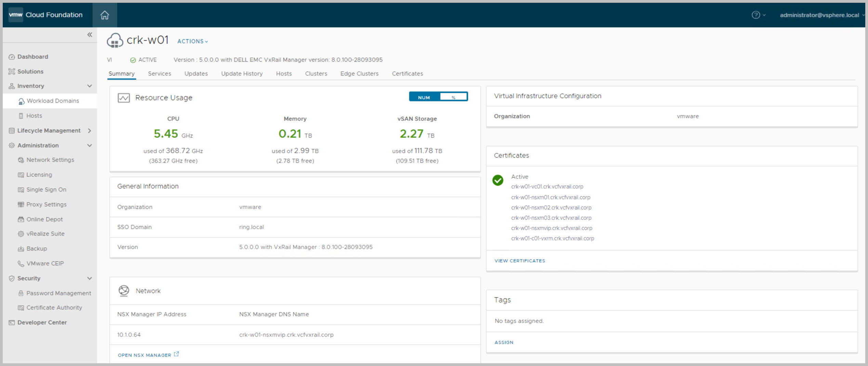Collapse the sidebar with double-chevron icon
868x366 pixels.
(90, 35)
